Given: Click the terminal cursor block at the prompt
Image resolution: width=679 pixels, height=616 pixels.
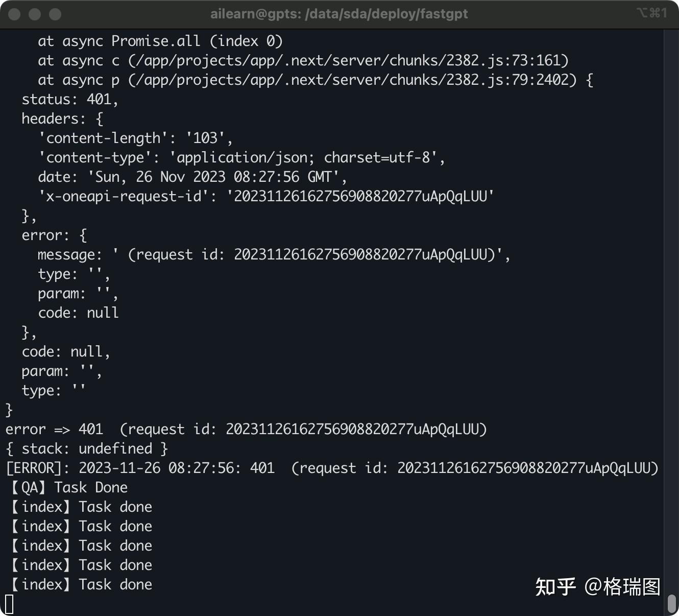Looking at the screenshot, I should click(x=9, y=604).
